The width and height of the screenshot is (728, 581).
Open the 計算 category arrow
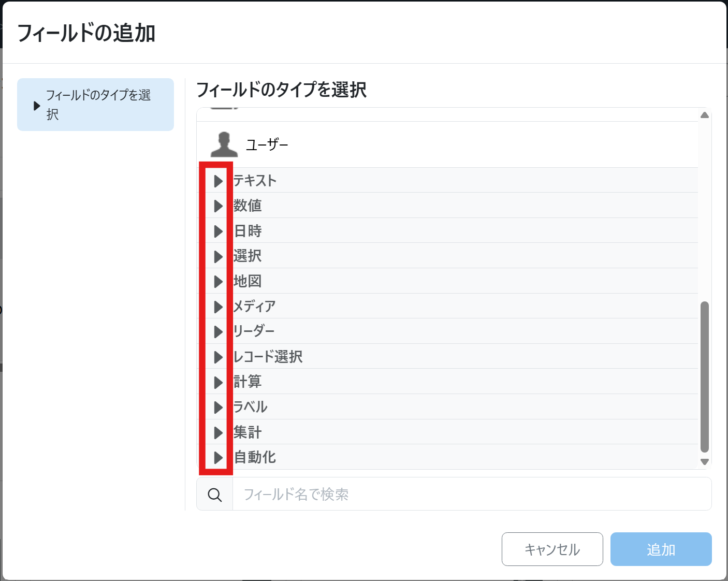coord(218,382)
